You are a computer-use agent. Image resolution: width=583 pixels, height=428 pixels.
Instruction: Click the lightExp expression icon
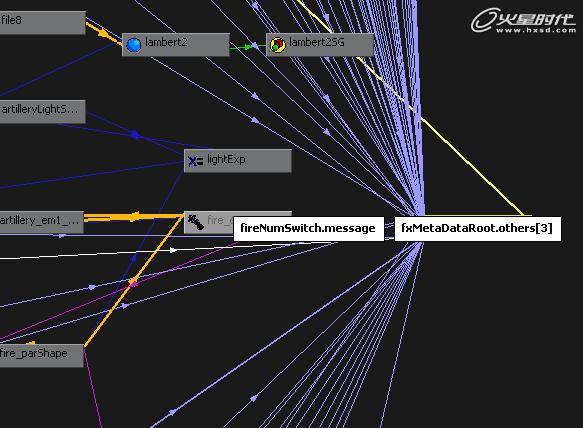point(195,161)
